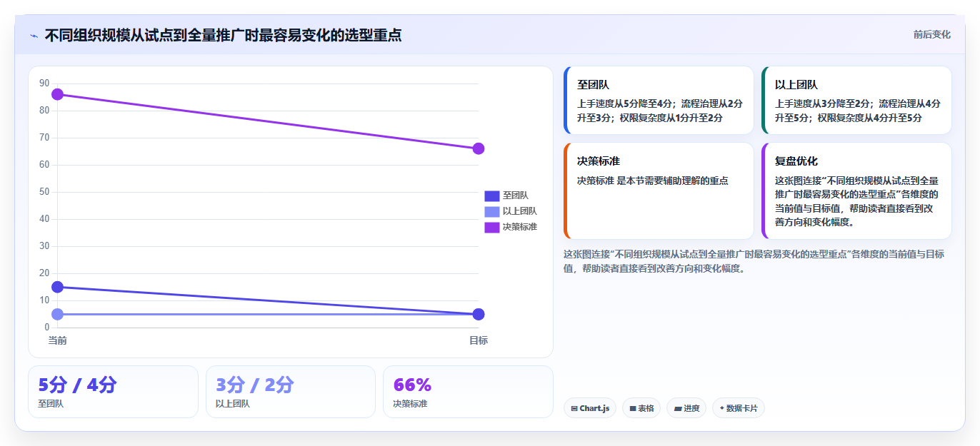Select the 3分 / 2分 stat card

click(291, 392)
